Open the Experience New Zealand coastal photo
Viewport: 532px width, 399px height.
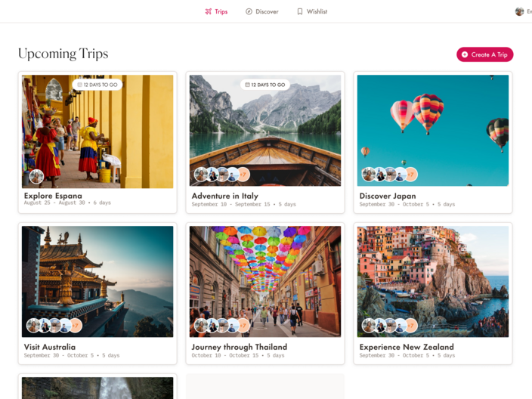(433, 282)
